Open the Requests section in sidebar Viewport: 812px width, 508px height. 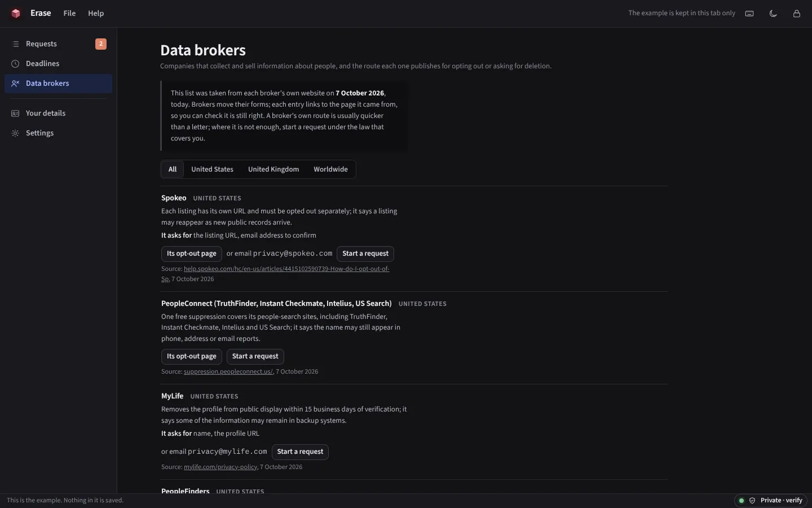point(59,44)
